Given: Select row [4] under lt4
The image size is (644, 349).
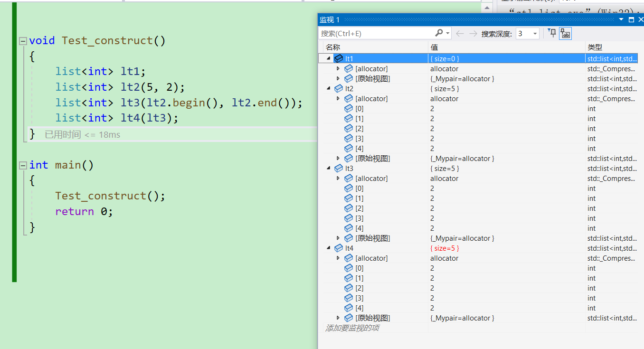Looking at the screenshot, I should coord(480,308).
